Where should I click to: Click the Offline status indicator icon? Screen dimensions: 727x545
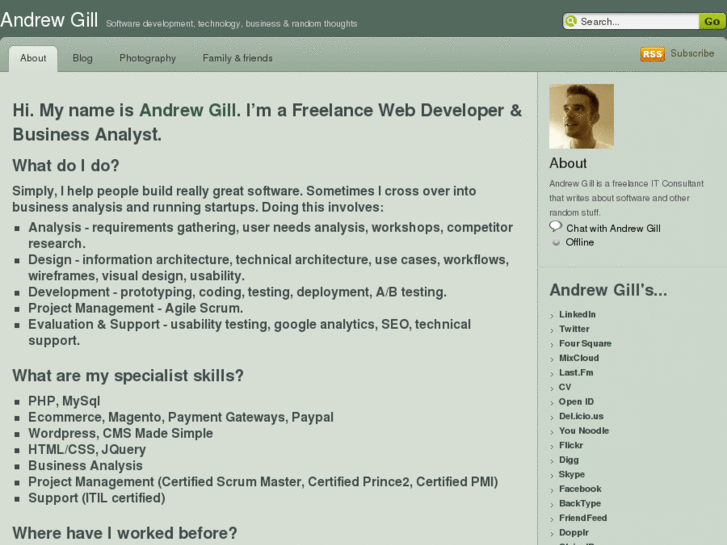coord(556,242)
